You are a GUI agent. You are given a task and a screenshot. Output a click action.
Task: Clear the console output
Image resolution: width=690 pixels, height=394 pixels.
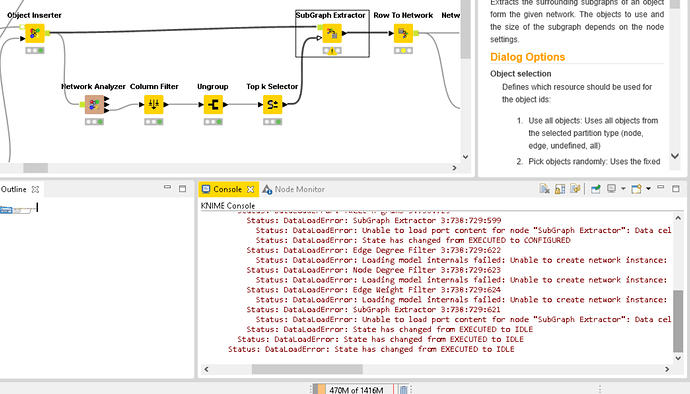pyautogui.click(x=544, y=189)
